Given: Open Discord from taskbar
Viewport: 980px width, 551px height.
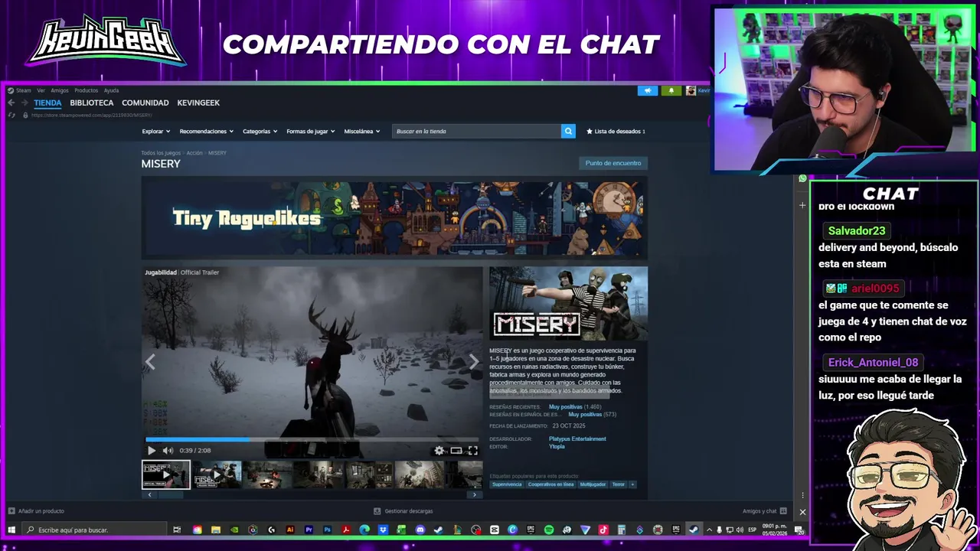Looking at the screenshot, I should coord(420,530).
